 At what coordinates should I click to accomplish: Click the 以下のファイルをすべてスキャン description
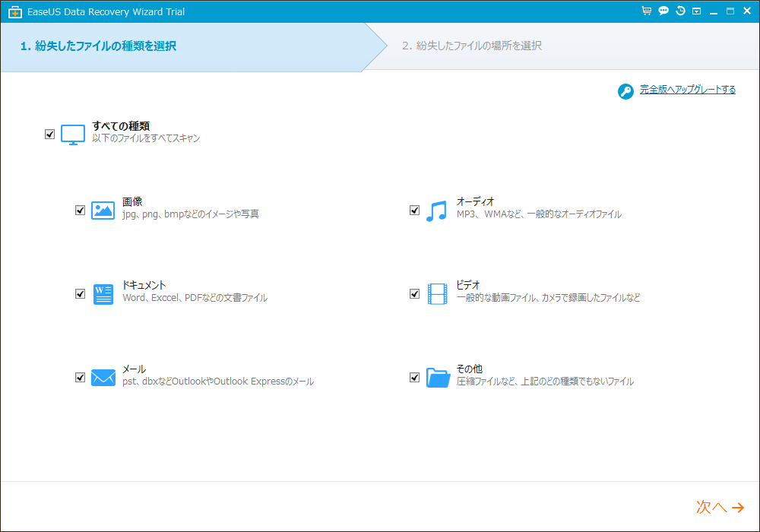(146, 138)
